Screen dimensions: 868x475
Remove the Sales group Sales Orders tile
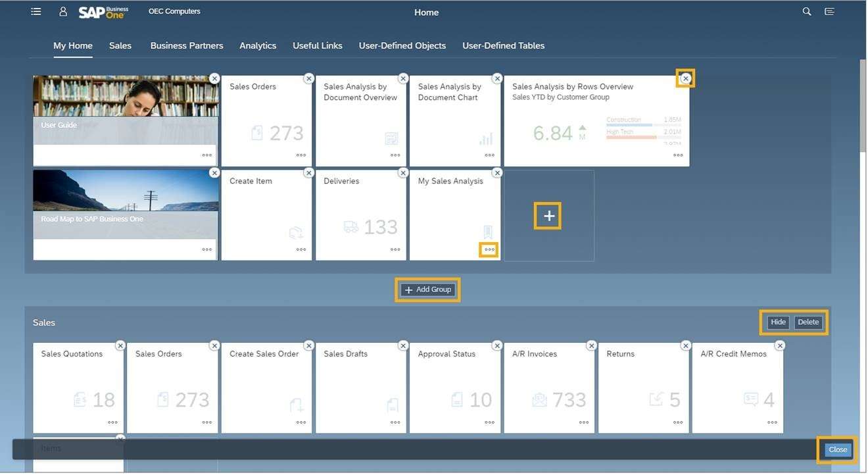(x=214, y=346)
